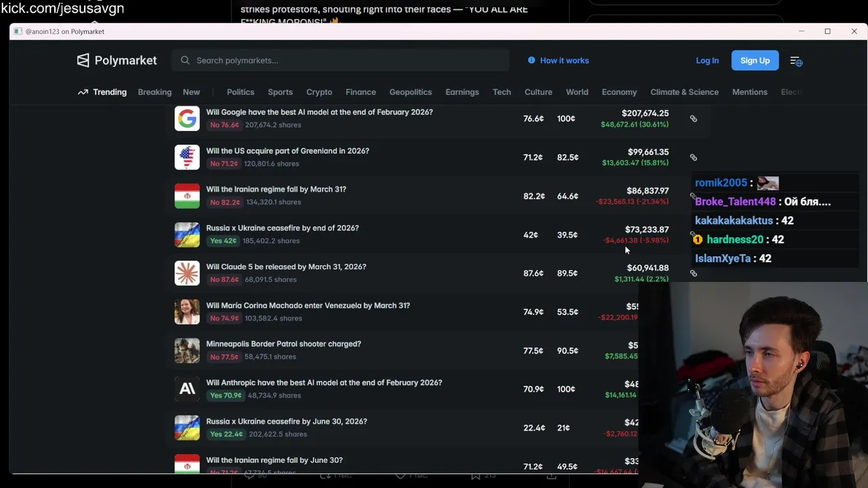Click the Yes 70.9¢ position badge
Image resolution: width=868 pixels, height=488 pixels.
point(225,395)
